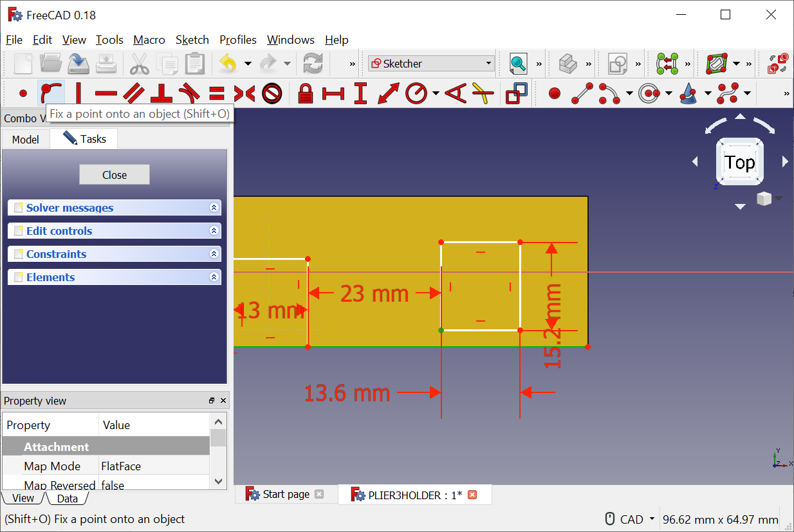Select the coincident point constraint tool
The height and width of the screenshot is (532, 794).
point(23,94)
